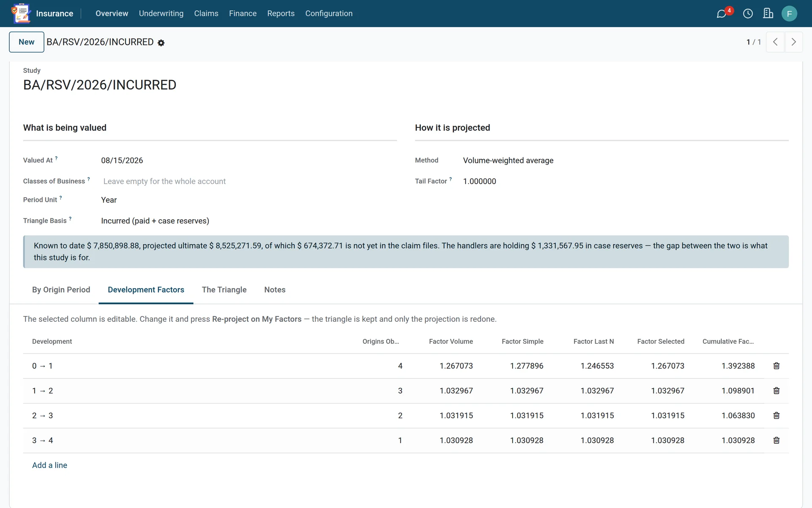This screenshot has height=508, width=812.
Task: Go to the previous record arrow
Action: pos(775,42)
